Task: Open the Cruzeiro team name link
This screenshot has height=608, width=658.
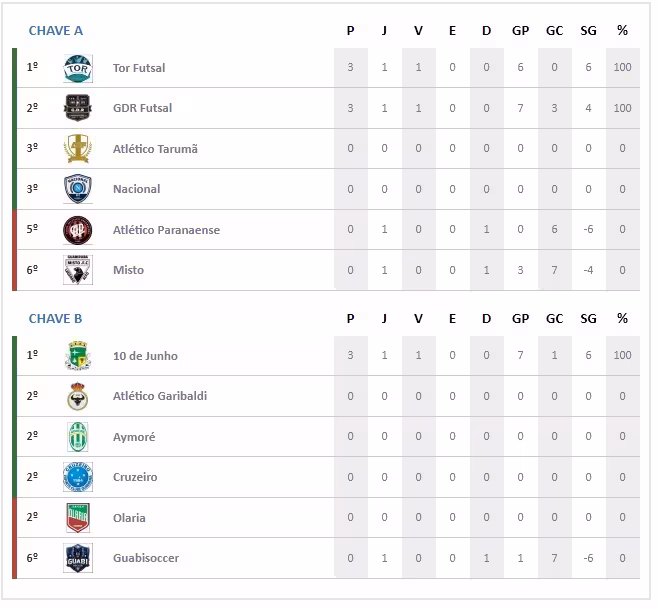Action: 135,477
